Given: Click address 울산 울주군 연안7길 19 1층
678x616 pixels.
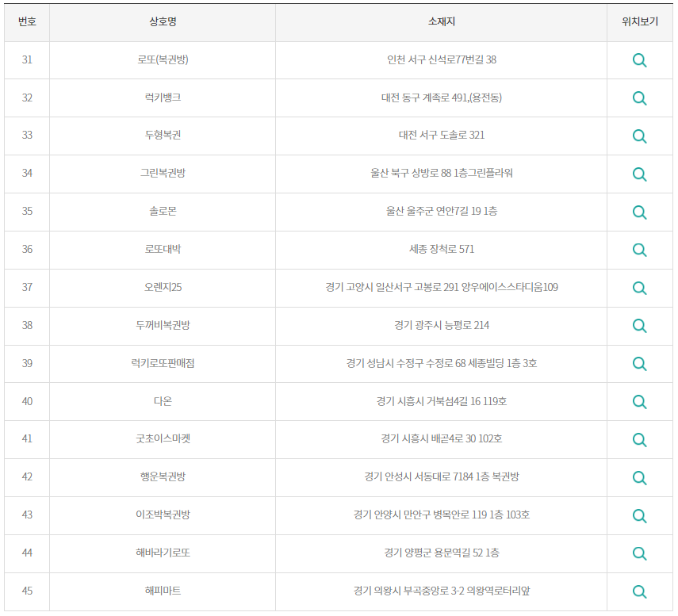Looking at the screenshot, I should tap(442, 212).
